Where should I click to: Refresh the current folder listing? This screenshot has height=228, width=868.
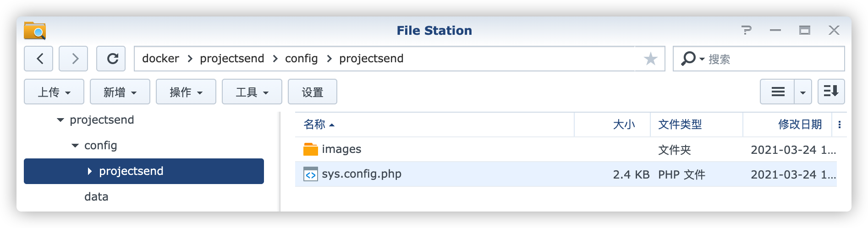pyautogui.click(x=111, y=59)
